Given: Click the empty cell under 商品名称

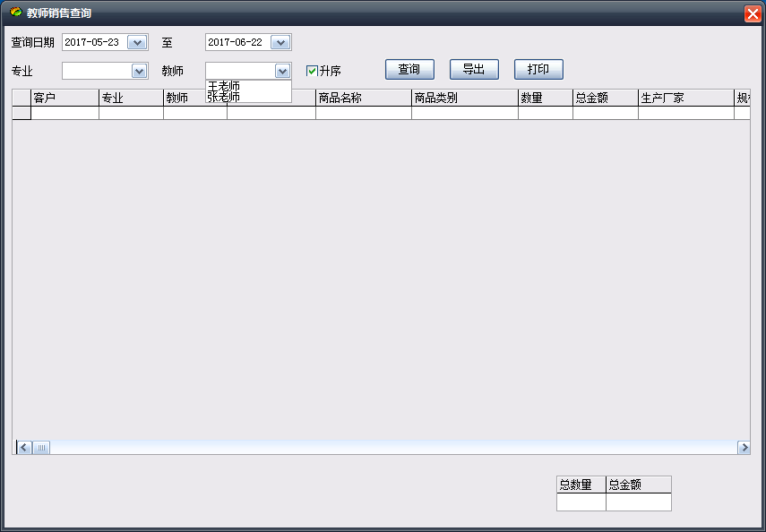Looking at the screenshot, I should pyautogui.click(x=364, y=113).
